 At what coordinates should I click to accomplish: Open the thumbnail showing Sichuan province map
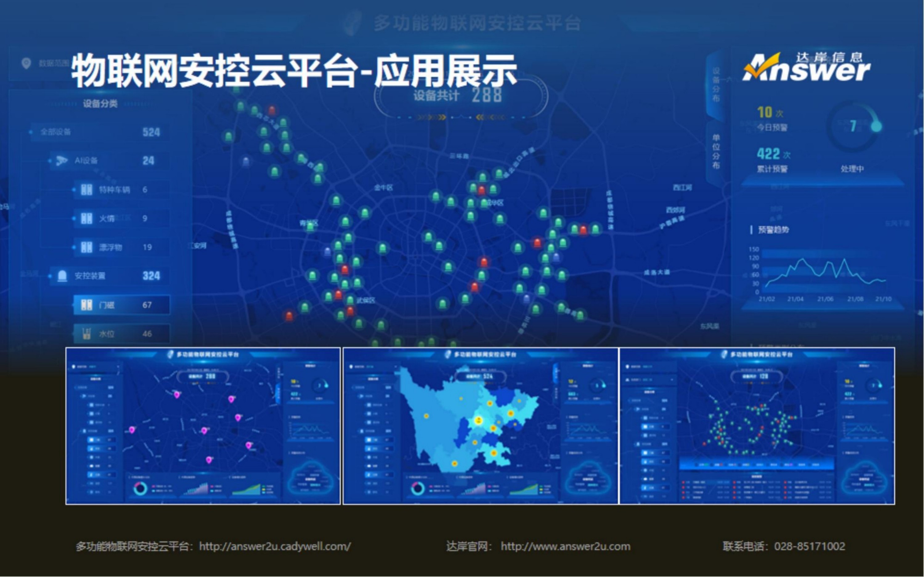480,426
